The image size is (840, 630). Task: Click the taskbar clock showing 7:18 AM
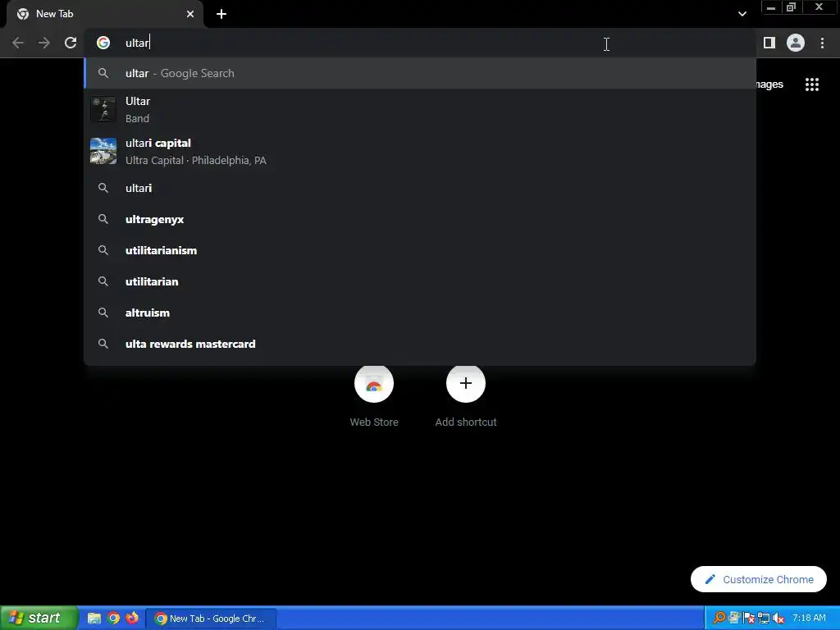(809, 618)
